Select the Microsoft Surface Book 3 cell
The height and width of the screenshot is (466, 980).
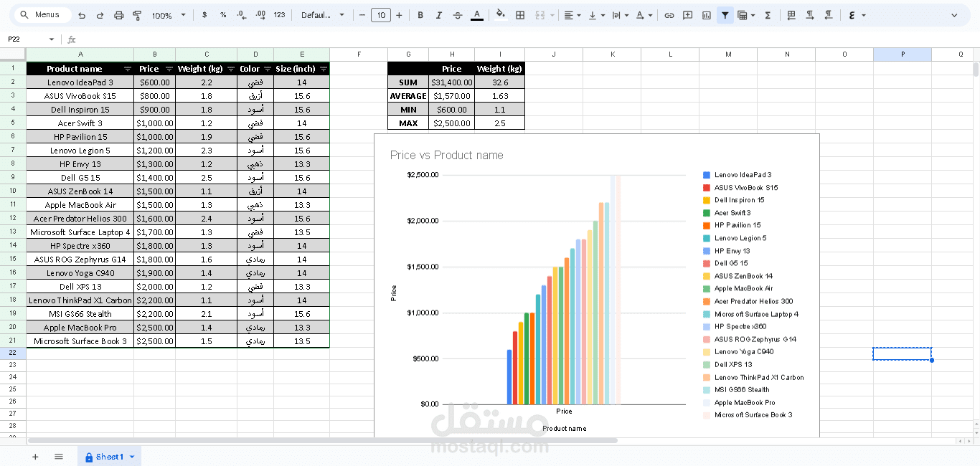point(80,341)
